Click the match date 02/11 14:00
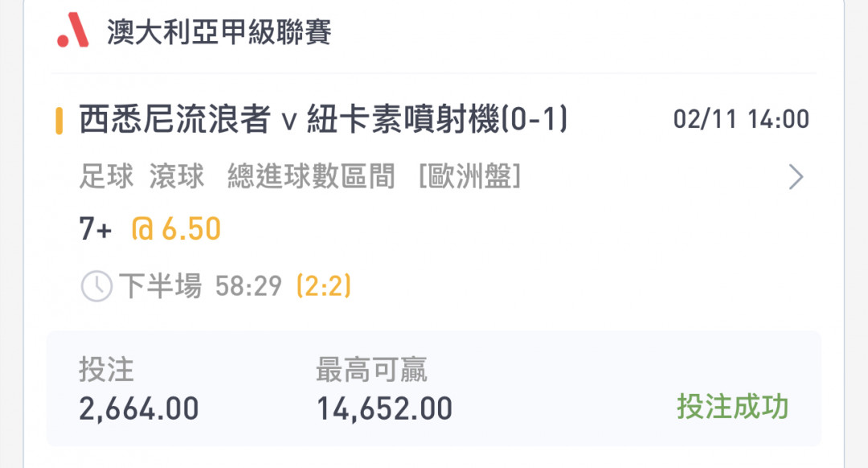Viewport: 868px width, 468px height. pyautogui.click(x=741, y=120)
